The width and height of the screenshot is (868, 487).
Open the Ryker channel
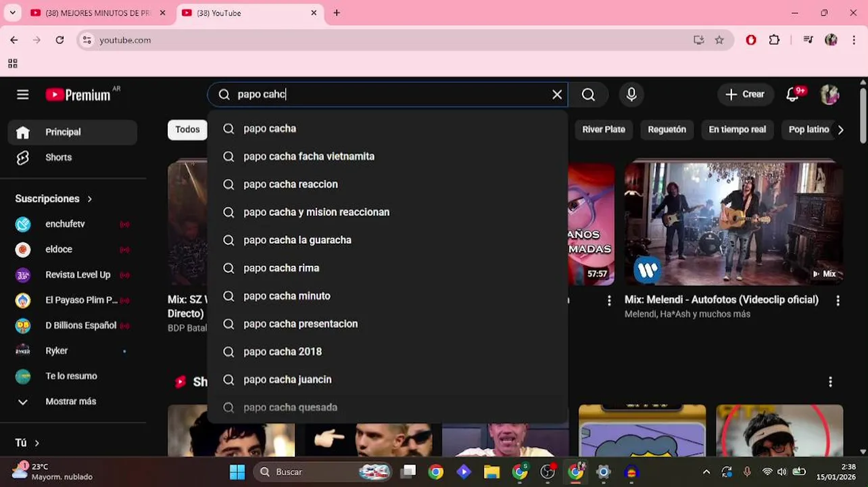point(72,350)
